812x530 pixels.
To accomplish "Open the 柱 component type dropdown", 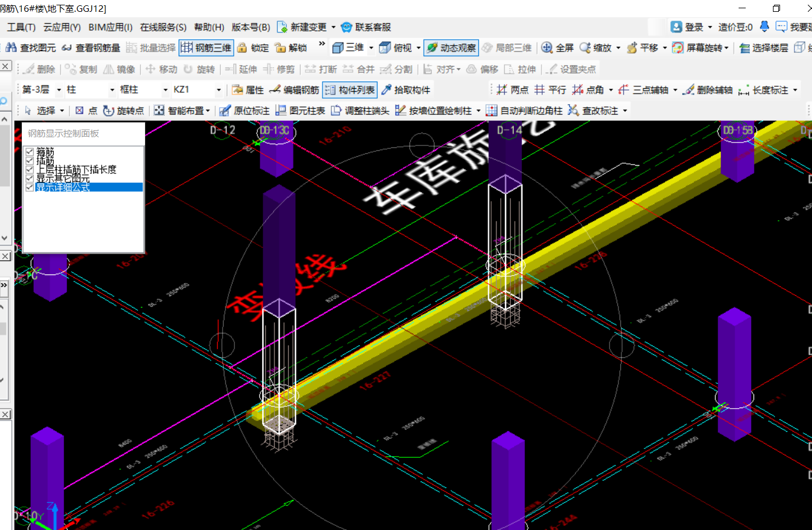I will pyautogui.click(x=112, y=90).
